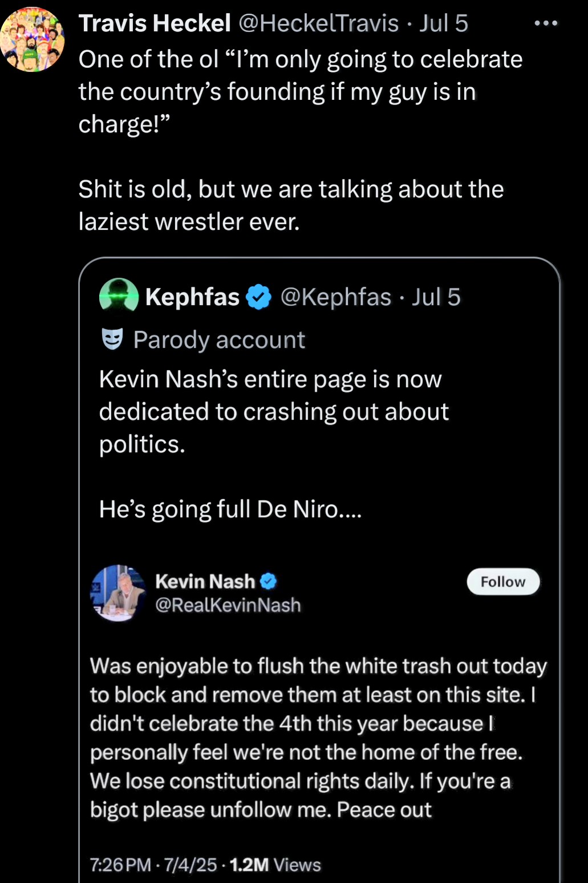The image size is (588, 883).
Task: Click the Parody account label
Action: pyautogui.click(x=219, y=340)
